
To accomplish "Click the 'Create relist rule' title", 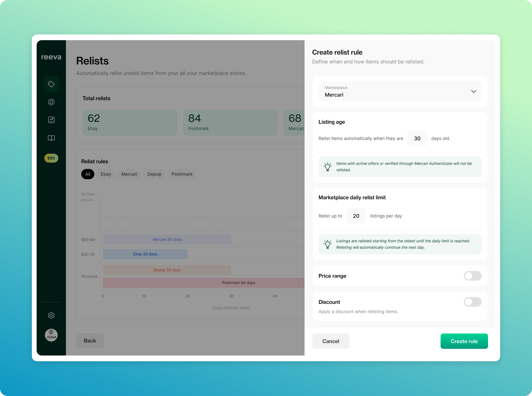I will click(x=337, y=52).
